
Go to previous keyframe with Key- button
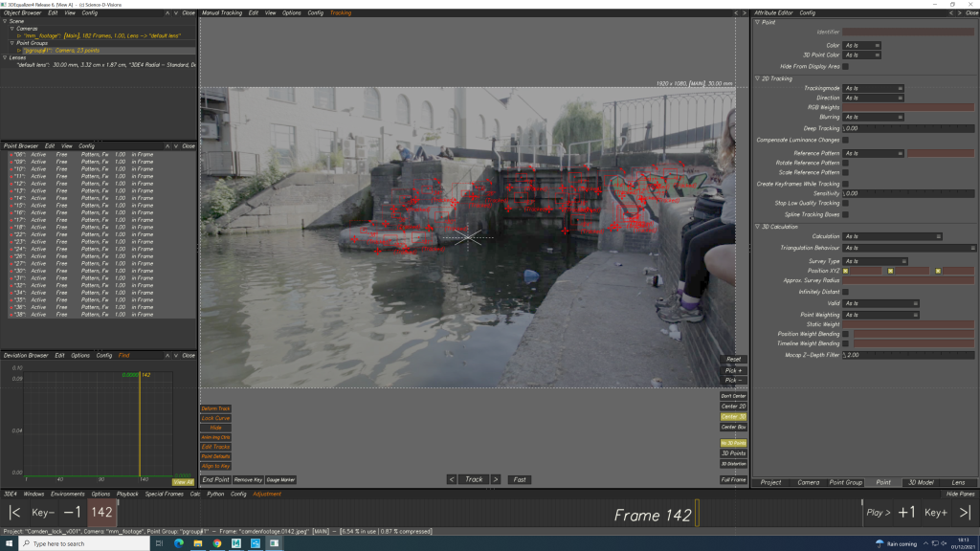tap(42, 513)
